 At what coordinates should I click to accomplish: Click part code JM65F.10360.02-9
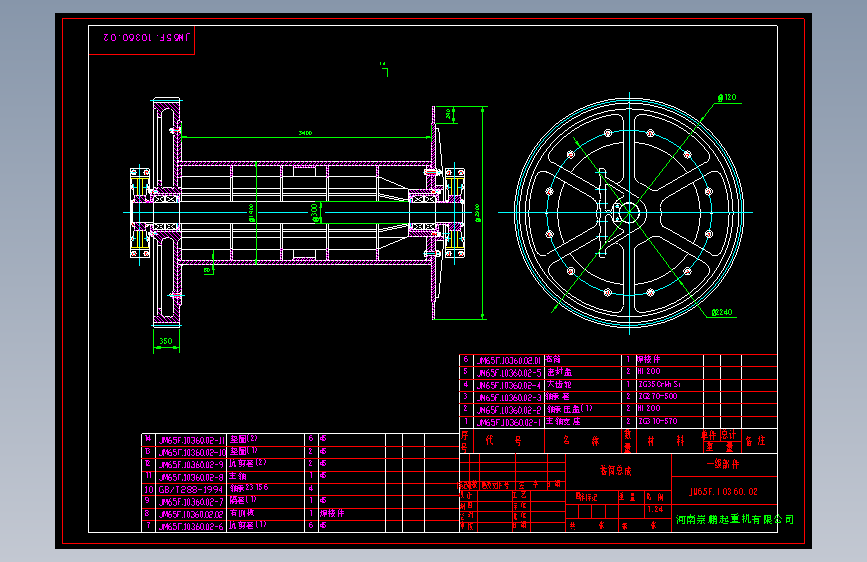191,465
